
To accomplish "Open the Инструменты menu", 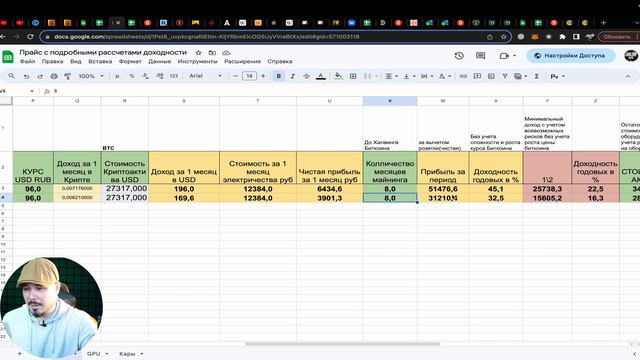I will 198,61.
